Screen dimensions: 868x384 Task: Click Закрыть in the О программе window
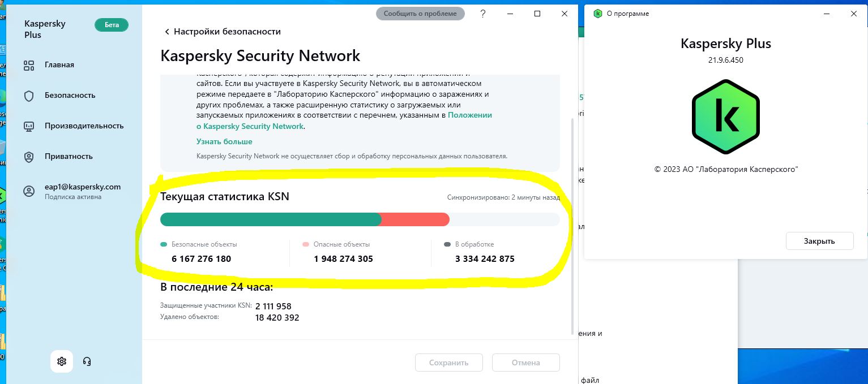pyautogui.click(x=819, y=241)
